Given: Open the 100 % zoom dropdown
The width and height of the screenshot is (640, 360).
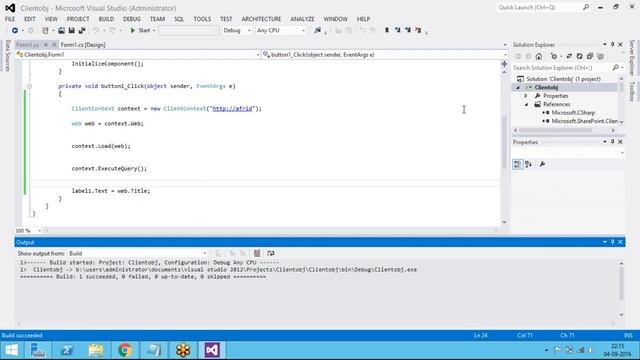Looking at the screenshot, I should tap(29, 231).
